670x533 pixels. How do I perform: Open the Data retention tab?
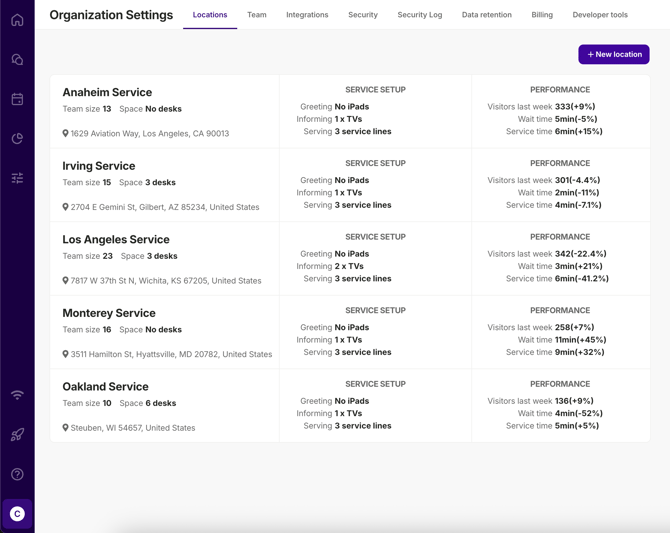coord(487,15)
